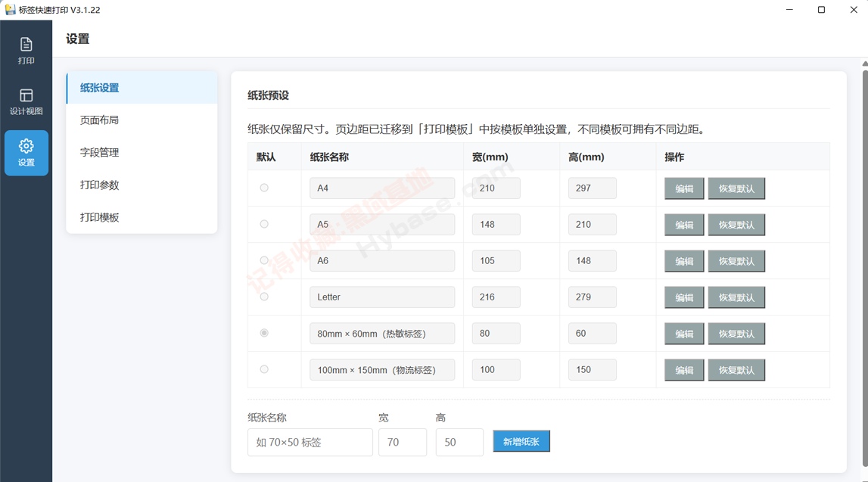Switch to 字段管理 tab
Image resolution: width=868 pixels, height=482 pixels.
pos(142,152)
